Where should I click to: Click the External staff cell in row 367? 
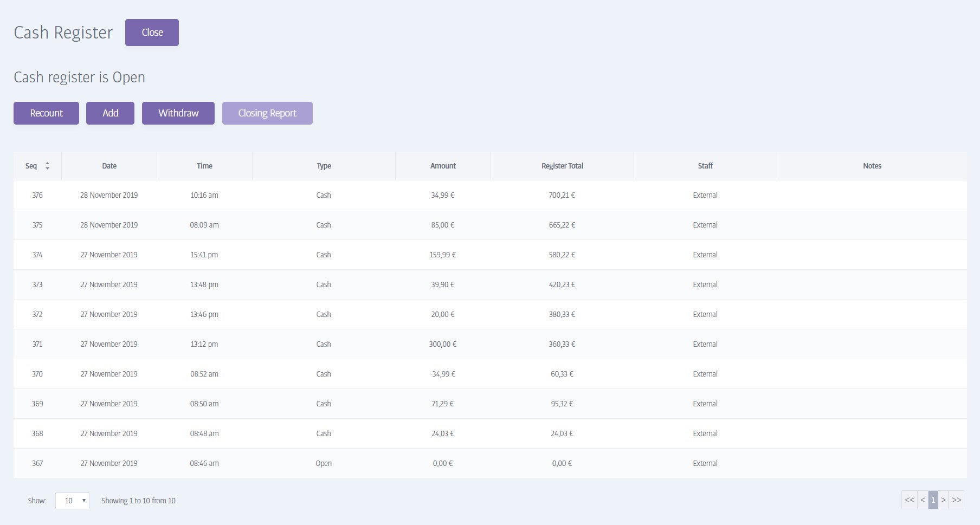[x=705, y=463]
